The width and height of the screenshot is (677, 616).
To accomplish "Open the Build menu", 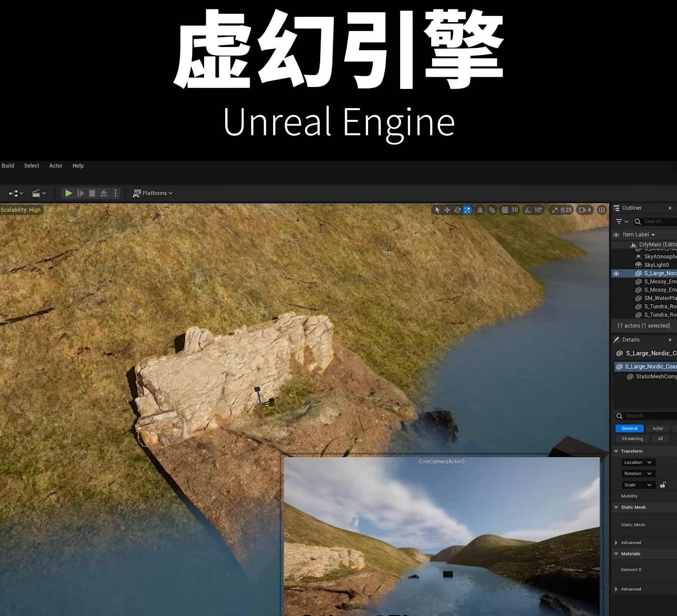I will pos(8,166).
